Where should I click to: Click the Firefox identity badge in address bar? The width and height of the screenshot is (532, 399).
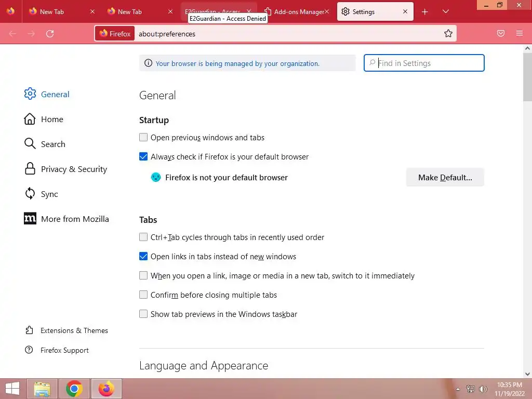(115, 34)
